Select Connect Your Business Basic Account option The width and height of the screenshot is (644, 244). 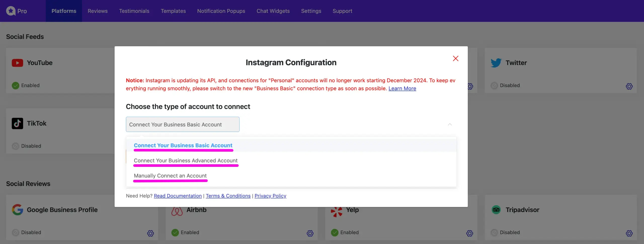coord(291,145)
